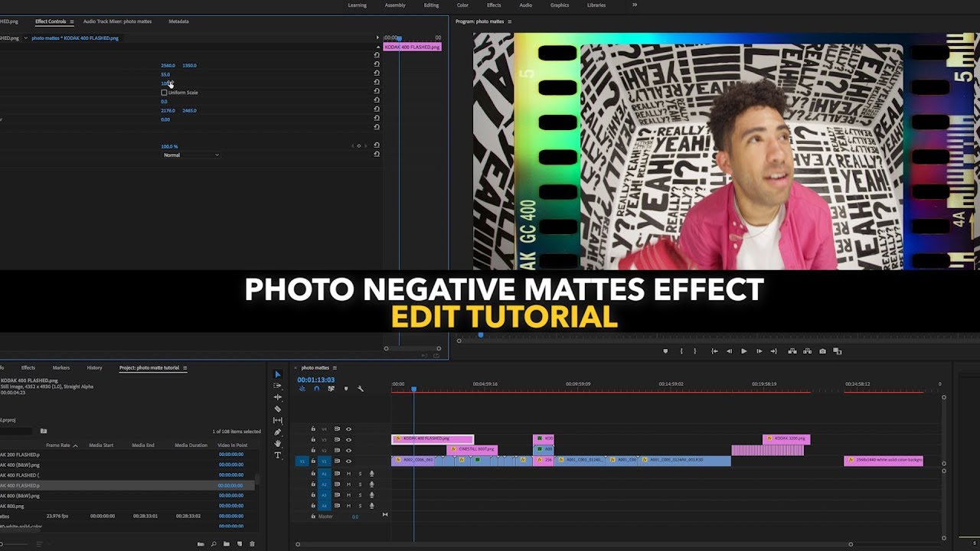This screenshot has height=551, width=980.
Task: Export frame with camera icon
Action: (x=822, y=351)
